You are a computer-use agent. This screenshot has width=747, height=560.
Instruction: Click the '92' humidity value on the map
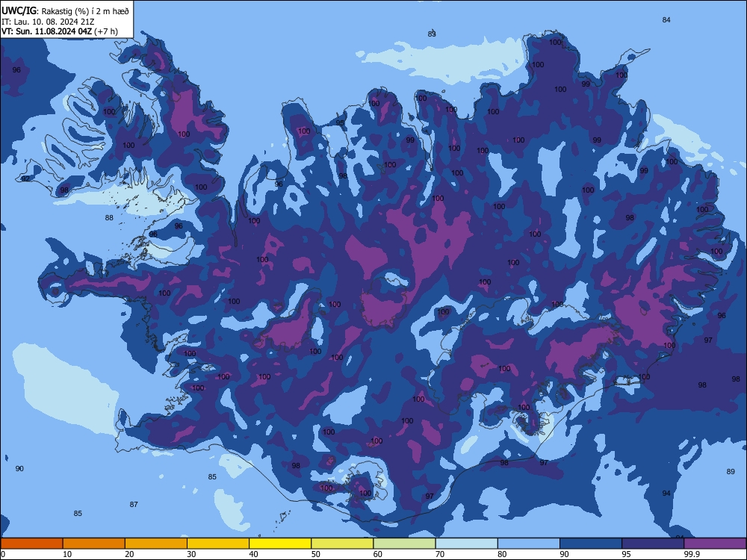[x=25, y=178]
